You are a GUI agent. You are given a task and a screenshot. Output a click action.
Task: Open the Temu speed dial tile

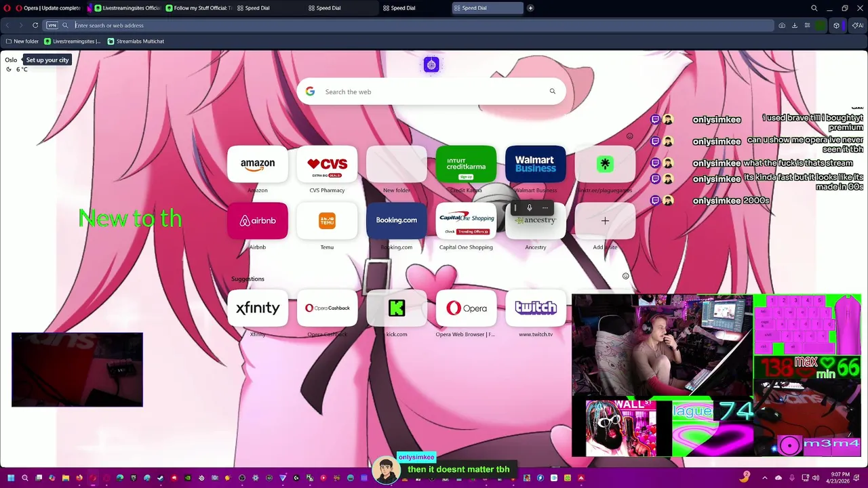coord(327,220)
